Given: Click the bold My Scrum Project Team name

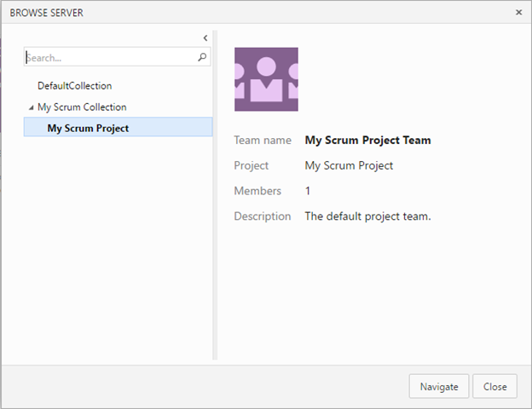Looking at the screenshot, I should (x=367, y=141).
